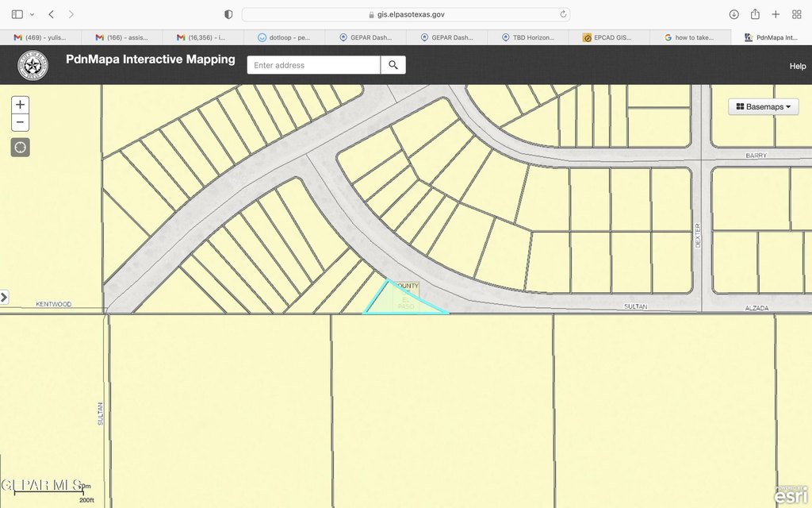The width and height of the screenshot is (812, 508).
Task: Open the Basemaps dropdown
Action: pos(764,107)
